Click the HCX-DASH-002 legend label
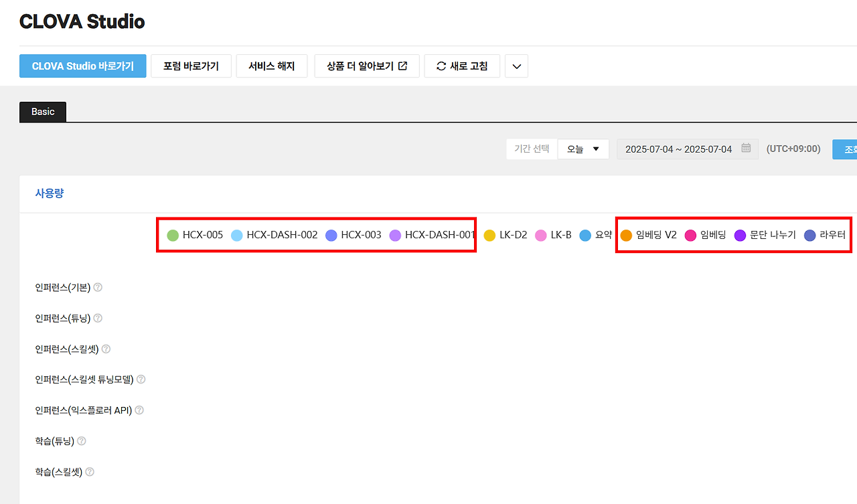The width and height of the screenshot is (857, 504). (282, 235)
